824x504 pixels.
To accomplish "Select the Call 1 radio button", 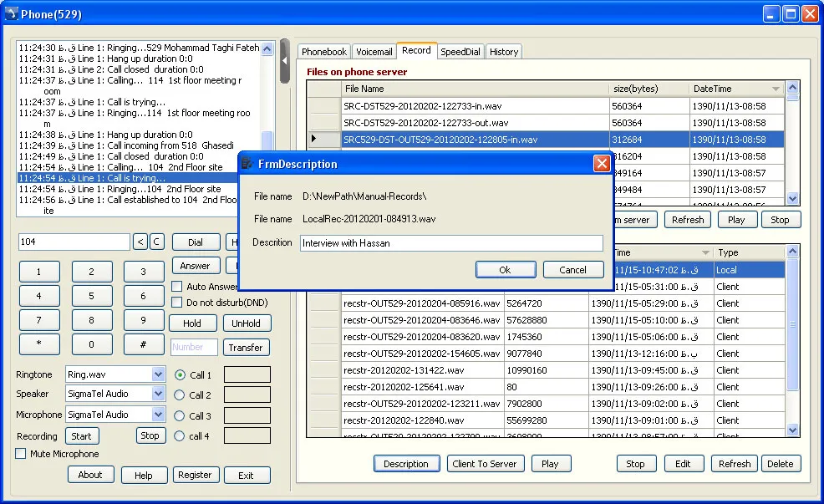I will point(180,374).
